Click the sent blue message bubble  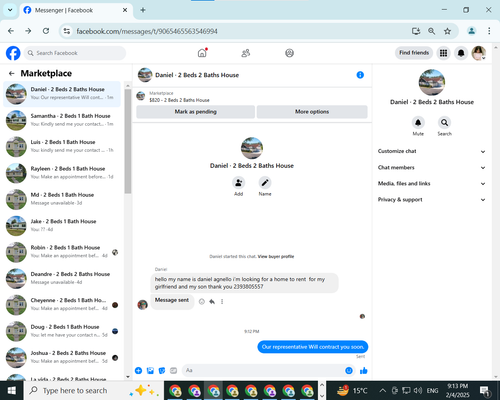point(313,347)
